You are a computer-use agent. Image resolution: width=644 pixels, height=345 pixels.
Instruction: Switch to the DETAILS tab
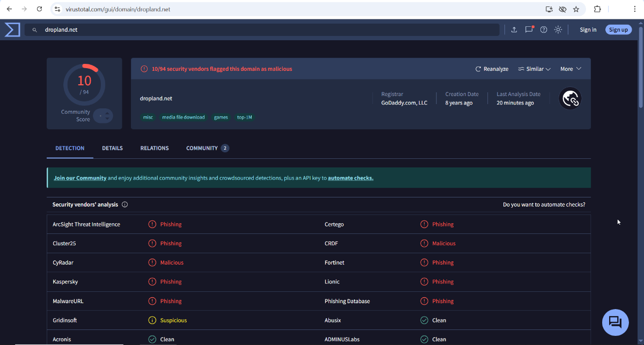tap(112, 148)
